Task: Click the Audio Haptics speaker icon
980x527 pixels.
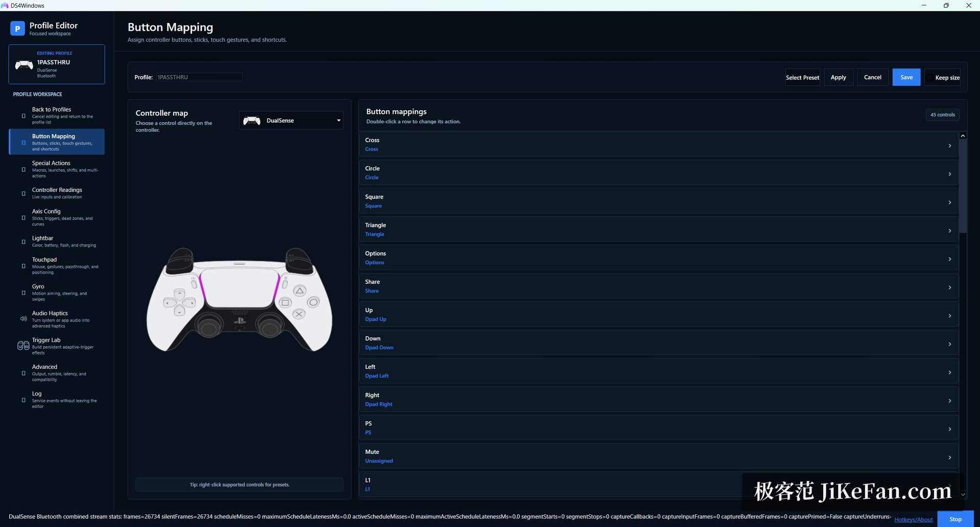Action: point(23,319)
